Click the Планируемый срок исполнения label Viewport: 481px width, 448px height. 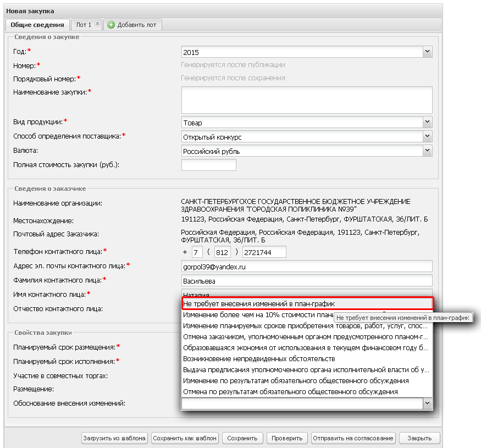(x=64, y=362)
